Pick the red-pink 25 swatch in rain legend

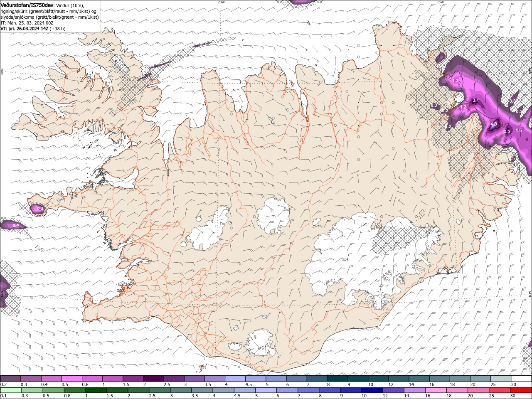click(500, 390)
